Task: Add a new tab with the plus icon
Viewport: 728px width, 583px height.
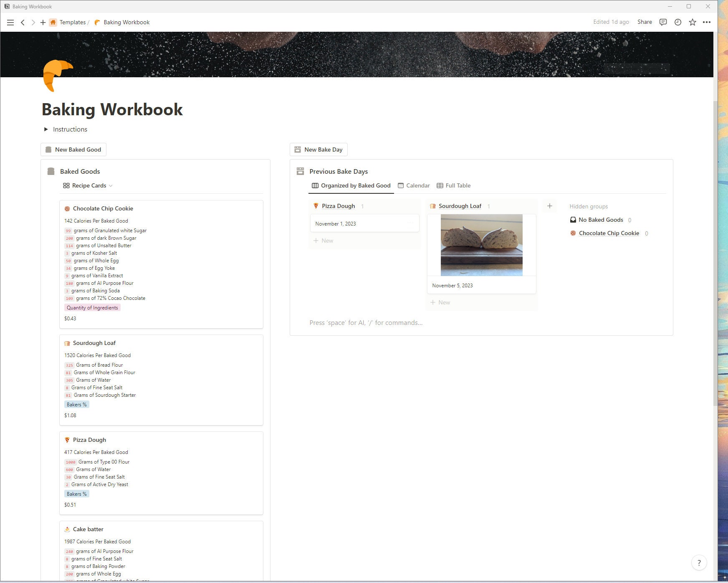Action: tap(43, 23)
